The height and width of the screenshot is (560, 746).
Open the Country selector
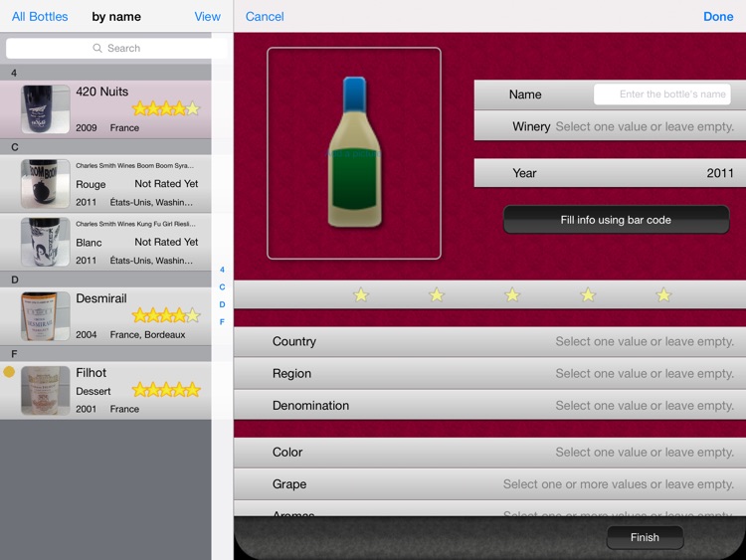[x=489, y=341]
